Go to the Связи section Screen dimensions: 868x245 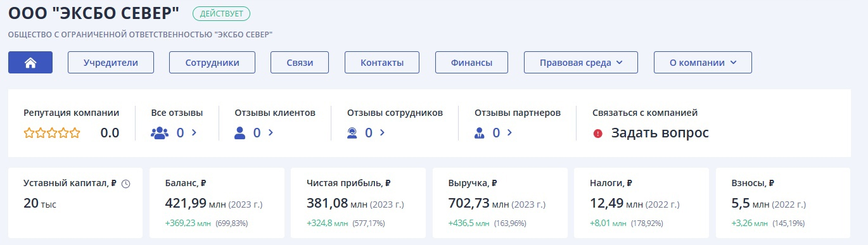tap(300, 63)
